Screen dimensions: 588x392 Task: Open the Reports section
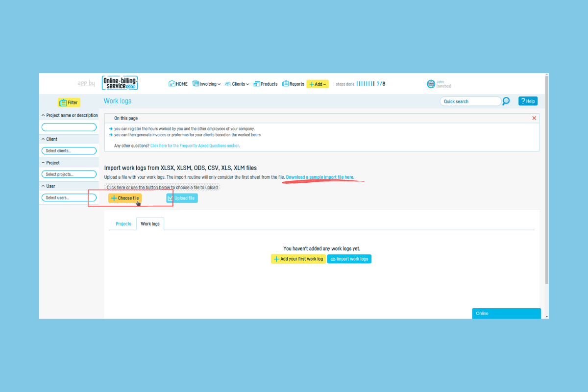coord(294,84)
